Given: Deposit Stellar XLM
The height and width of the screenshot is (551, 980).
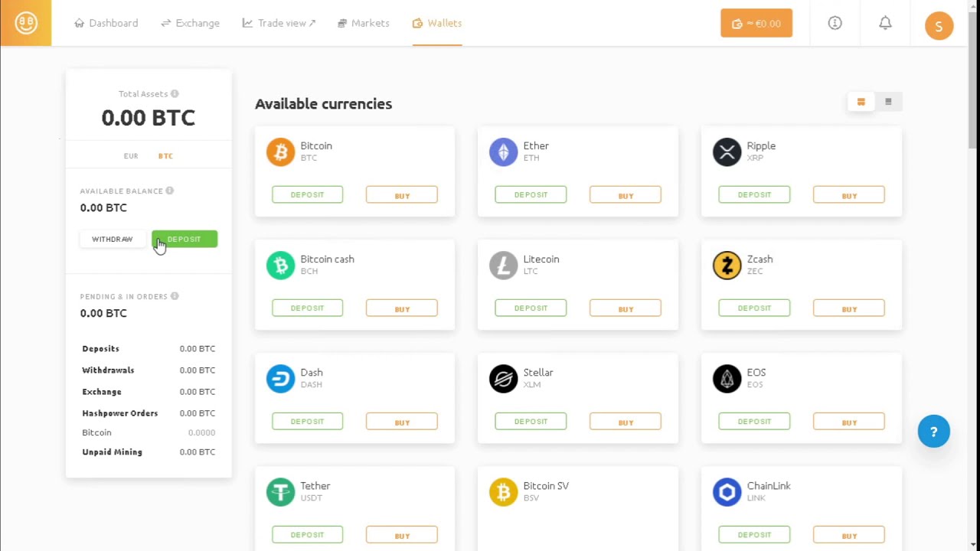Looking at the screenshot, I should point(531,421).
